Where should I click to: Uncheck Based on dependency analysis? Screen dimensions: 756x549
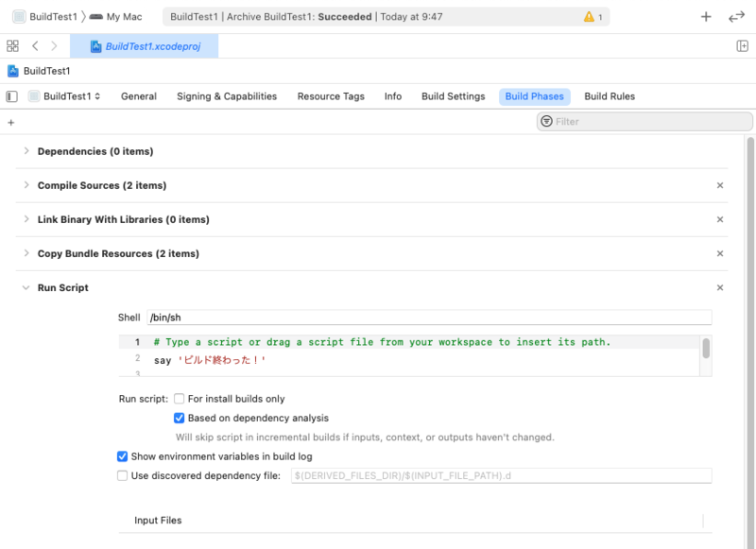click(180, 418)
